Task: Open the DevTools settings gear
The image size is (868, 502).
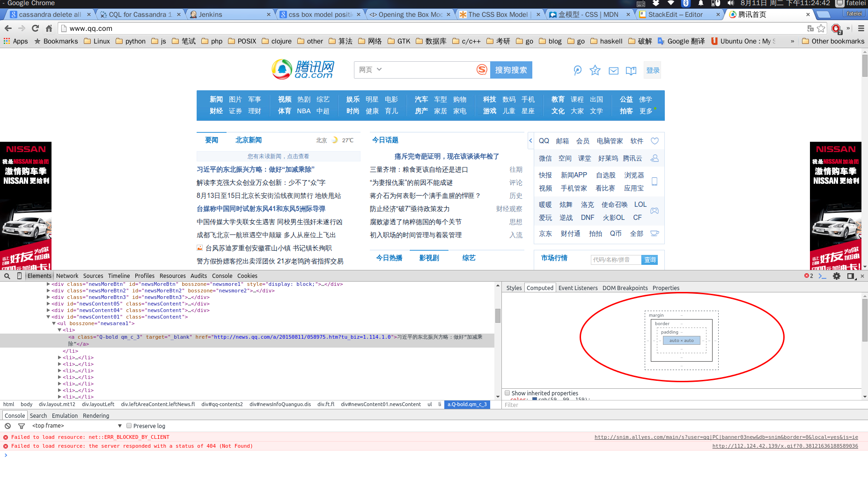Action: (x=837, y=276)
